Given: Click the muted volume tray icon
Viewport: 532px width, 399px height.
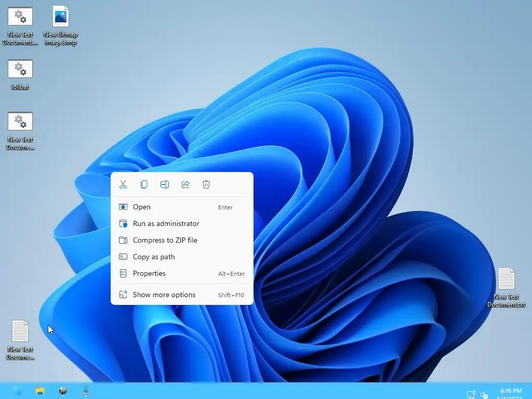Looking at the screenshot, I should click(x=484, y=395).
